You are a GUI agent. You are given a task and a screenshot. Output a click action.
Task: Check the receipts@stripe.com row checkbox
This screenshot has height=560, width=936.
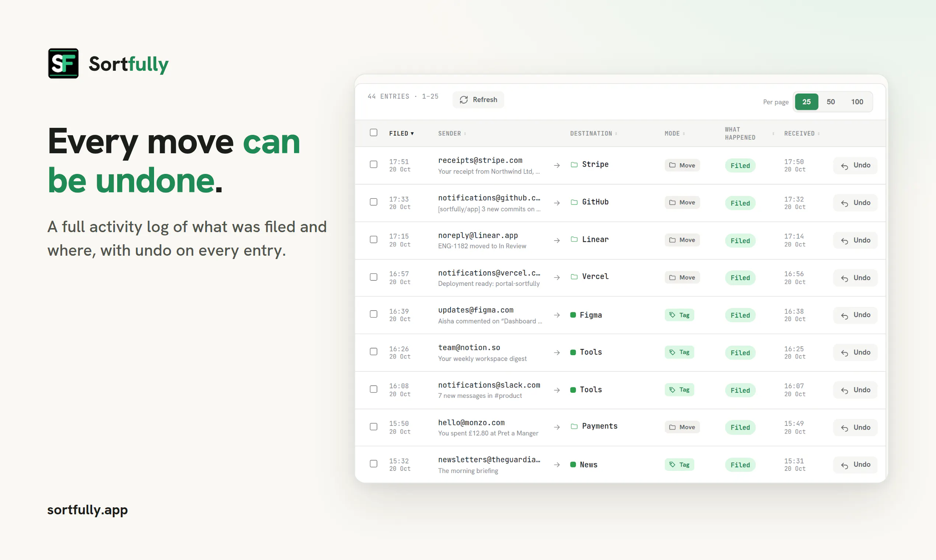point(373,164)
